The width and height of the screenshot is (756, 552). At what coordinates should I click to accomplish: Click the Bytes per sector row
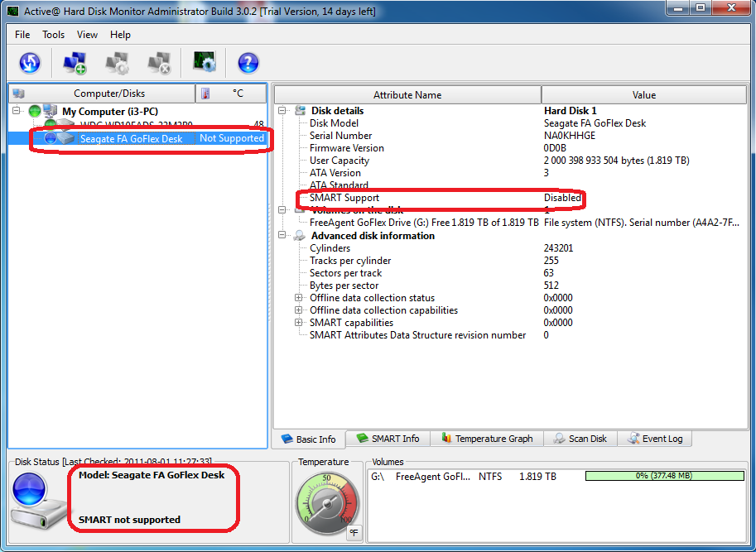coord(511,286)
